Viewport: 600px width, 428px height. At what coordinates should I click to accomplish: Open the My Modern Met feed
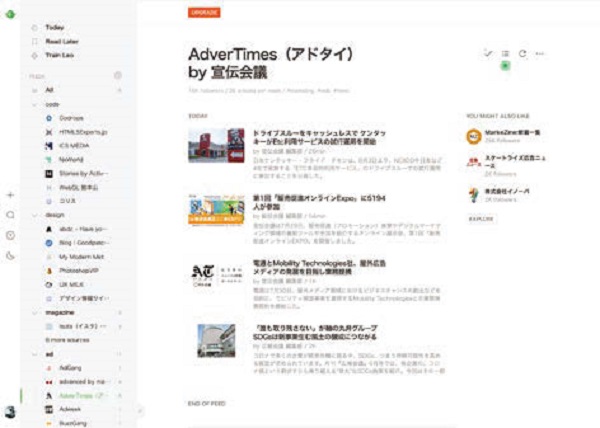tap(81, 257)
